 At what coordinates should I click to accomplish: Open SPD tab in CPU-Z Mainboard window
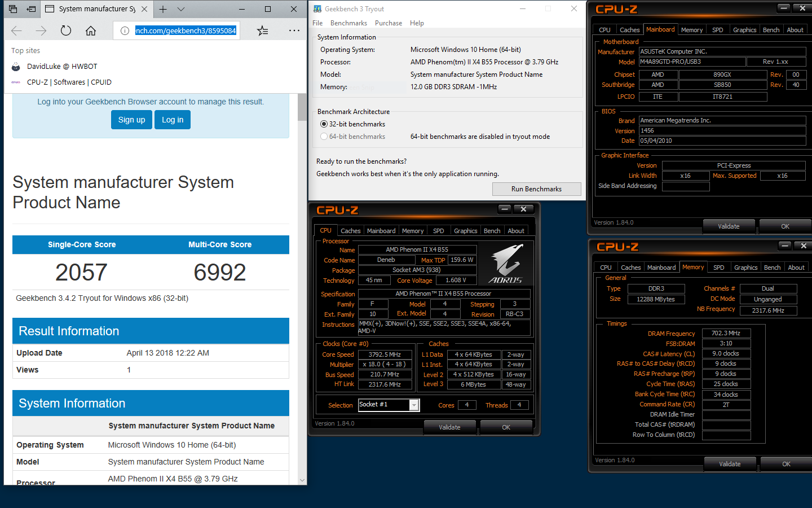718,30
